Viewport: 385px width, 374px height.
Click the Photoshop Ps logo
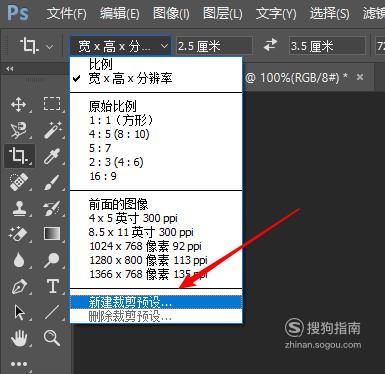coord(18,13)
